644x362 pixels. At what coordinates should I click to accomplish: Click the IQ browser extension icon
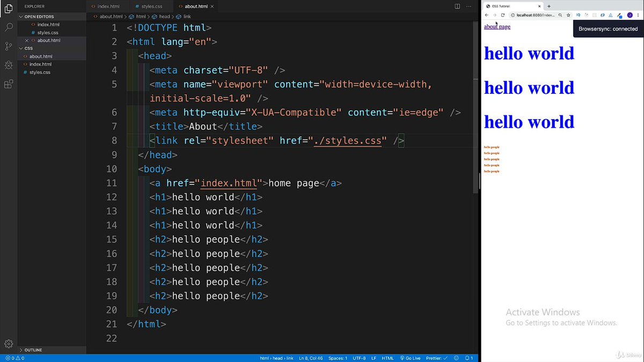click(x=578, y=15)
